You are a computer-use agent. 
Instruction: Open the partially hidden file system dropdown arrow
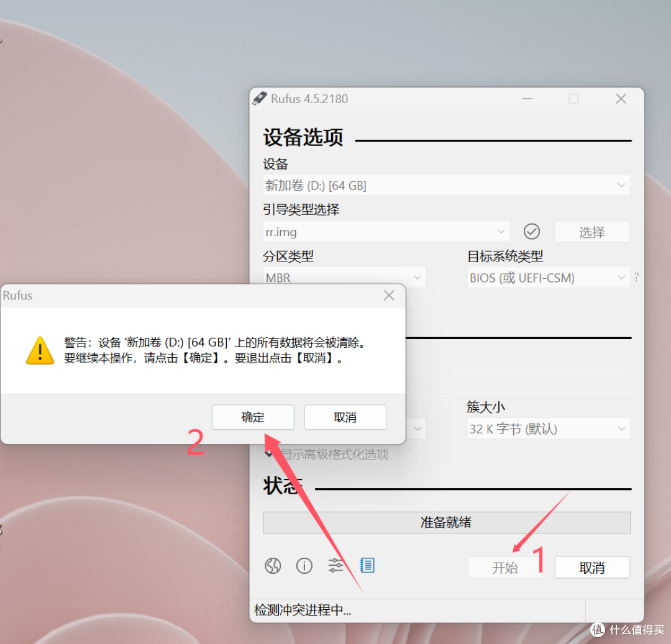tap(418, 429)
